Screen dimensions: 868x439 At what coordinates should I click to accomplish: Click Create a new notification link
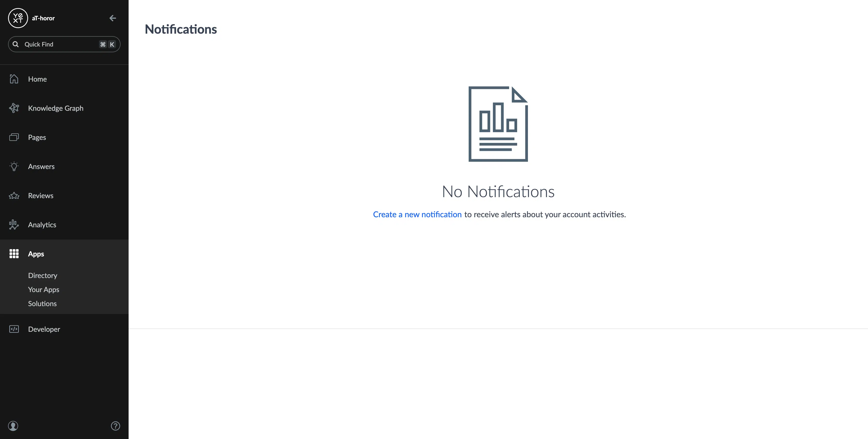pos(417,214)
